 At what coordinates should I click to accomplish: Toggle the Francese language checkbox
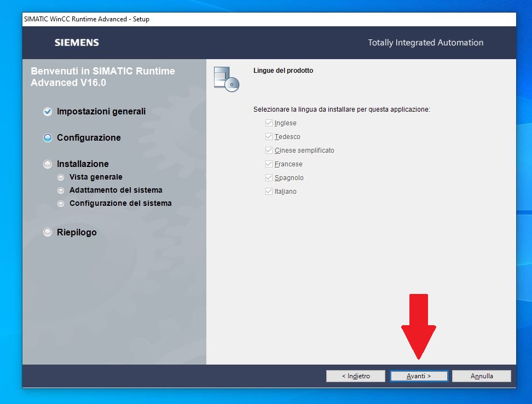pyautogui.click(x=269, y=164)
